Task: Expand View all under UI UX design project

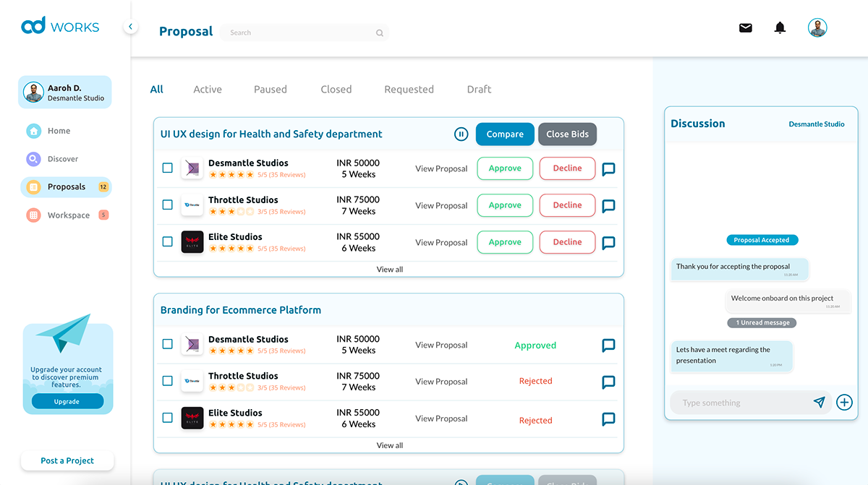Action: (x=390, y=270)
